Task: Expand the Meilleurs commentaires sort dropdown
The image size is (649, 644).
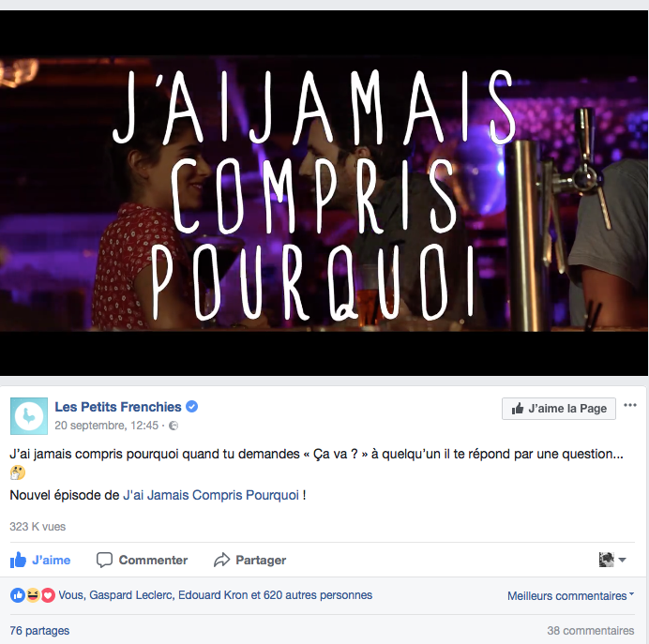Action: 571,595
